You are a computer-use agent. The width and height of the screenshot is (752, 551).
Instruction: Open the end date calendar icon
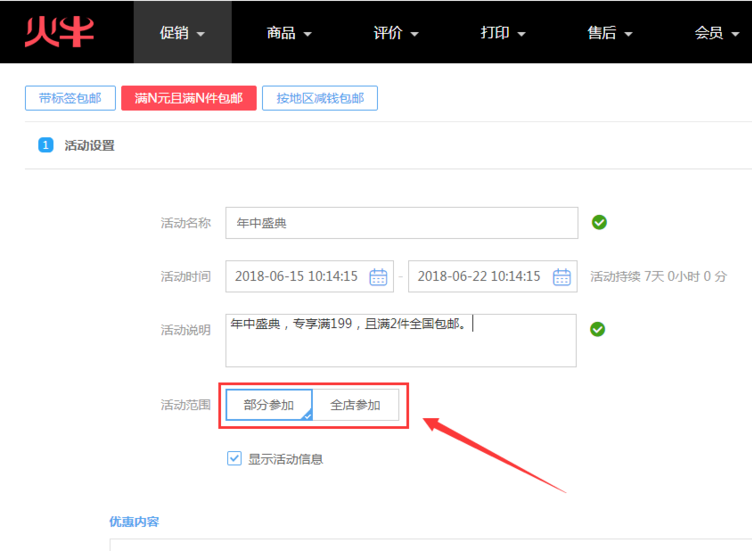pyautogui.click(x=562, y=277)
